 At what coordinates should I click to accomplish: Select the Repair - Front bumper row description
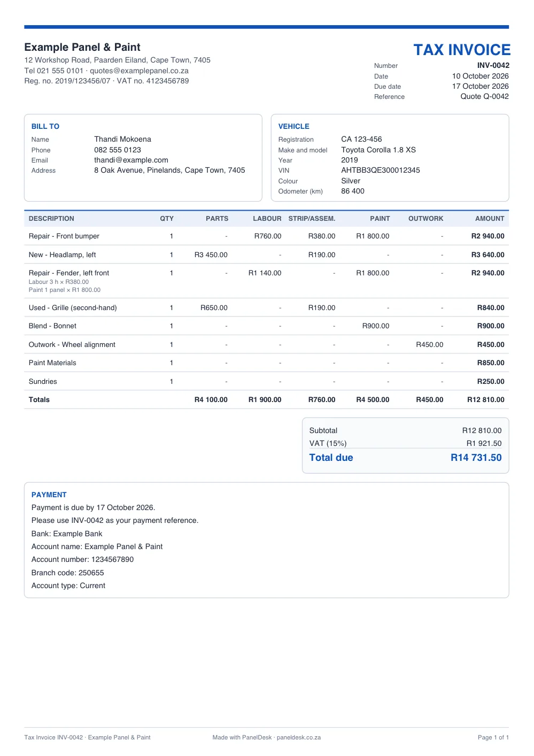click(64, 236)
